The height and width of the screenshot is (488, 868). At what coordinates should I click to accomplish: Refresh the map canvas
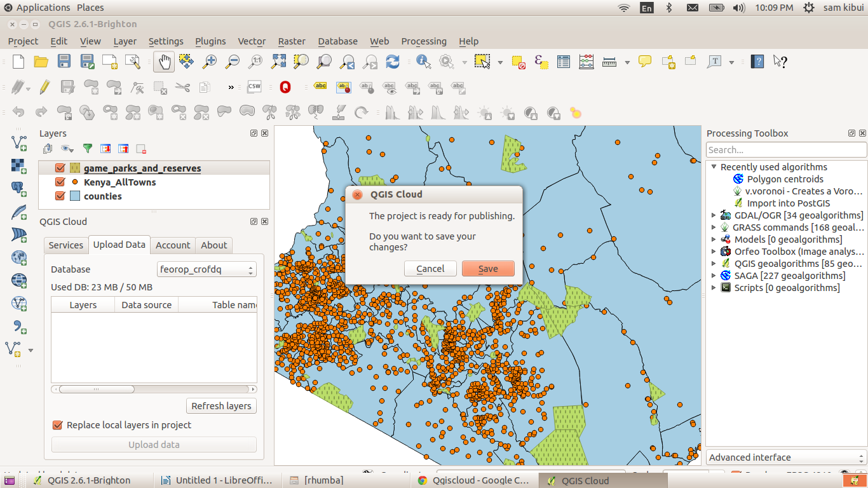[393, 62]
